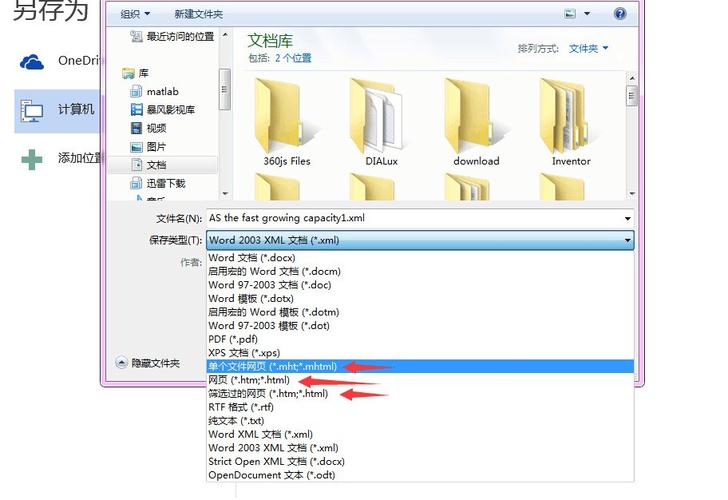Screen dimensions: 728x500
Task: Open the DIALux folder
Action: [381, 123]
